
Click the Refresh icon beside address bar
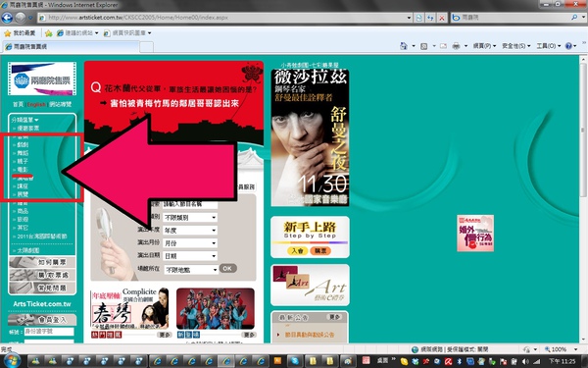[430, 18]
